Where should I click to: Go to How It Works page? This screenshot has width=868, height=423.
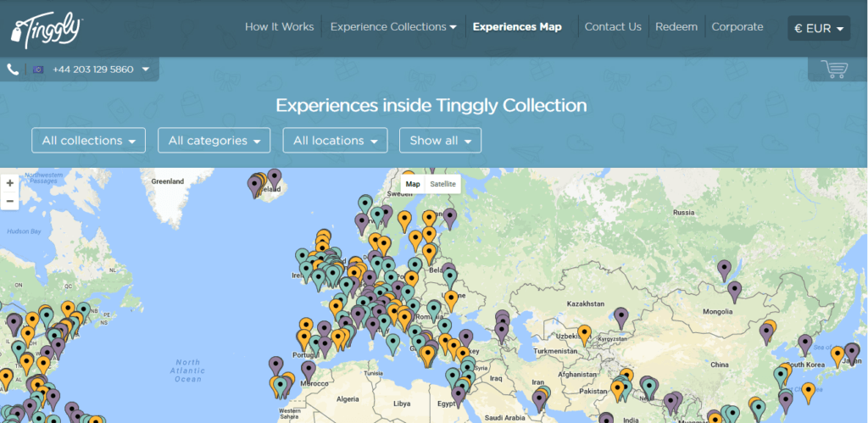pos(279,26)
